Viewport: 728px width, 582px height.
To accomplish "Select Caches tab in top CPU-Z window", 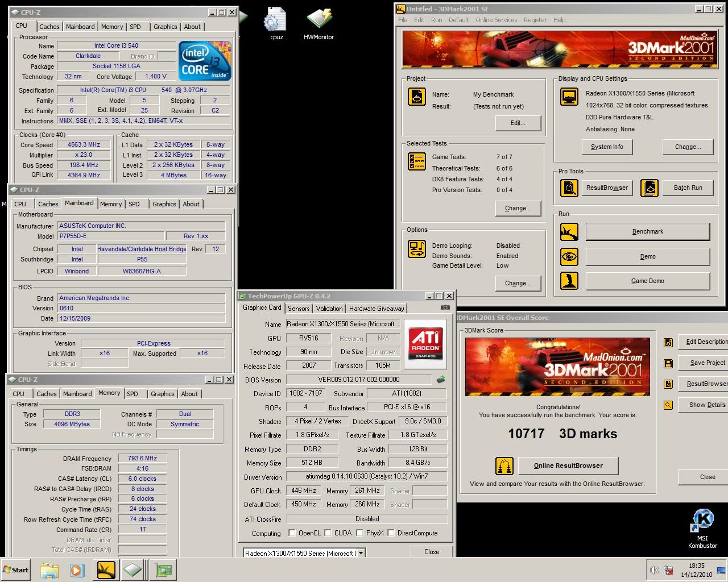I will pos(49,27).
